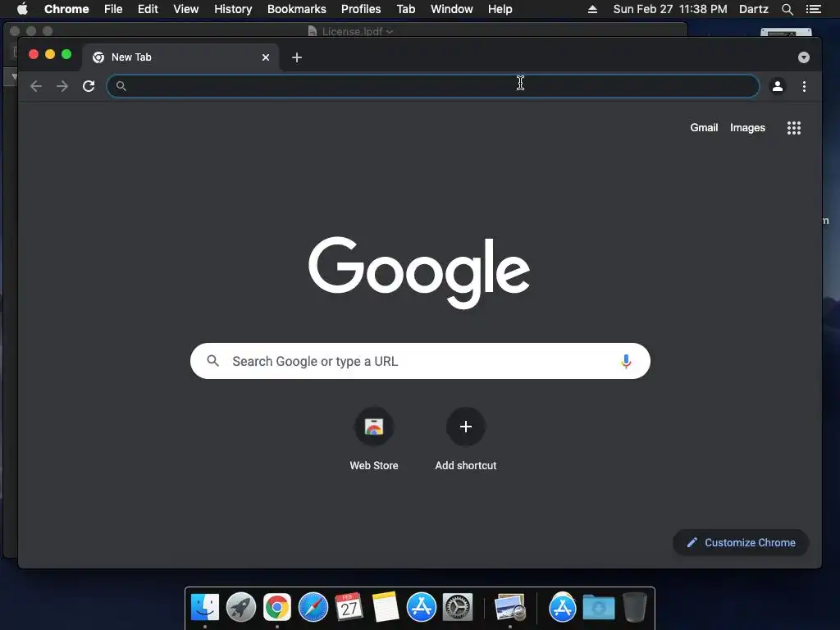
Task: Open Preview from the Dock
Action: 510,608
